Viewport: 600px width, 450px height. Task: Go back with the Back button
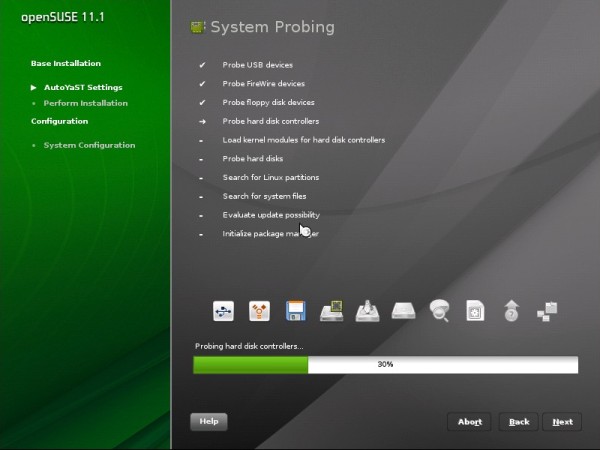tap(519, 422)
